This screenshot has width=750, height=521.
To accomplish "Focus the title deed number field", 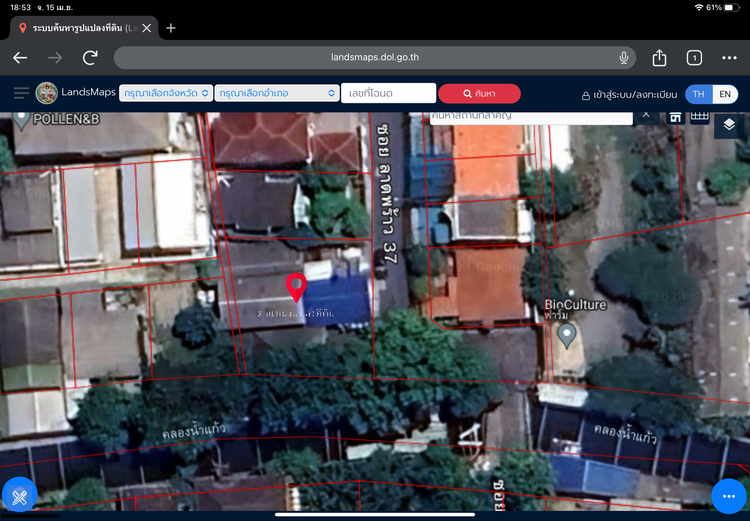I will (388, 93).
